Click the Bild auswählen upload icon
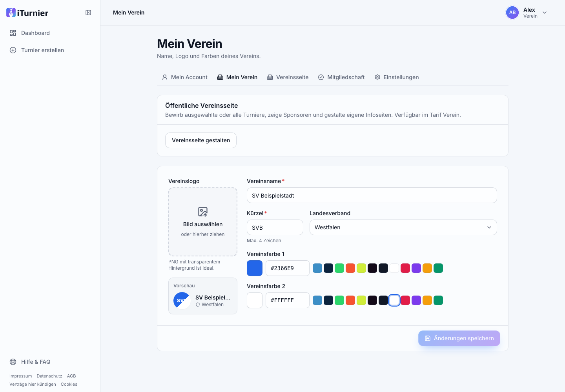Screen dimensions: 565x392 pyautogui.click(x=203, y=212)
